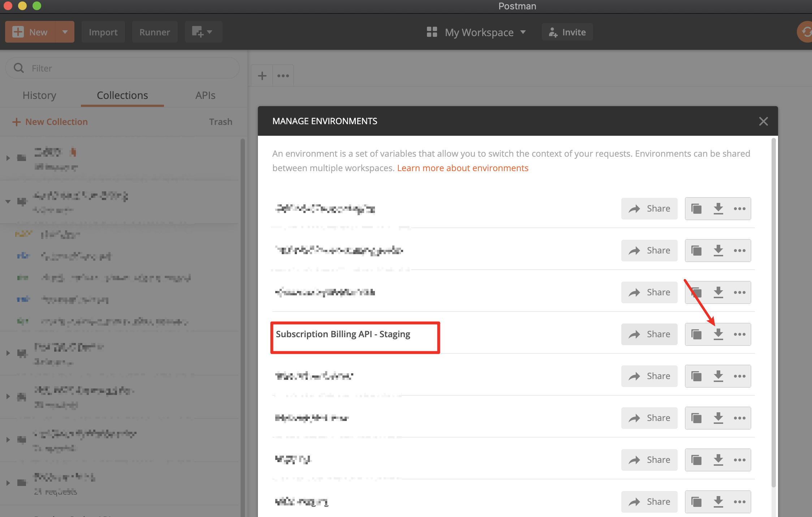Click the Share button in the first environment row

(649, 209)
